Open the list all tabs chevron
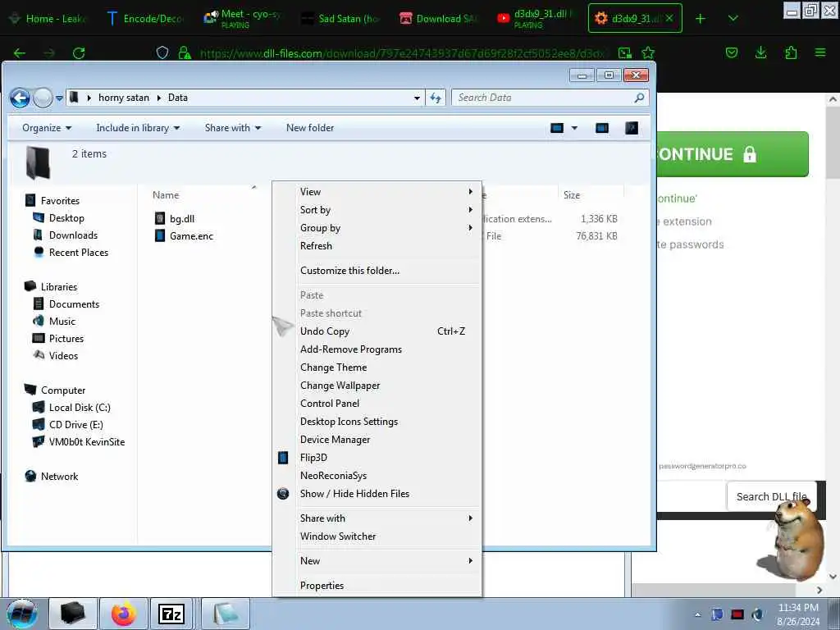840x630 pixels. pos(733,19)
